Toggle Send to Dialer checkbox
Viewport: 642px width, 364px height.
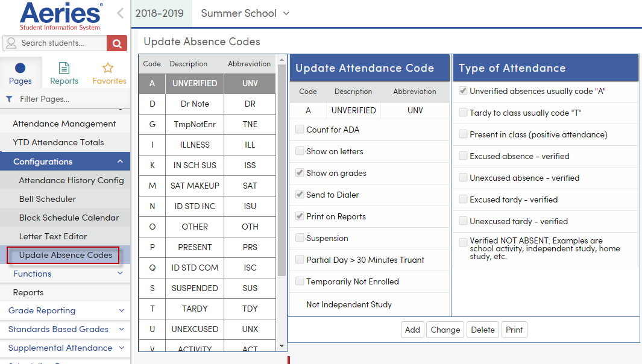[300, 195]
